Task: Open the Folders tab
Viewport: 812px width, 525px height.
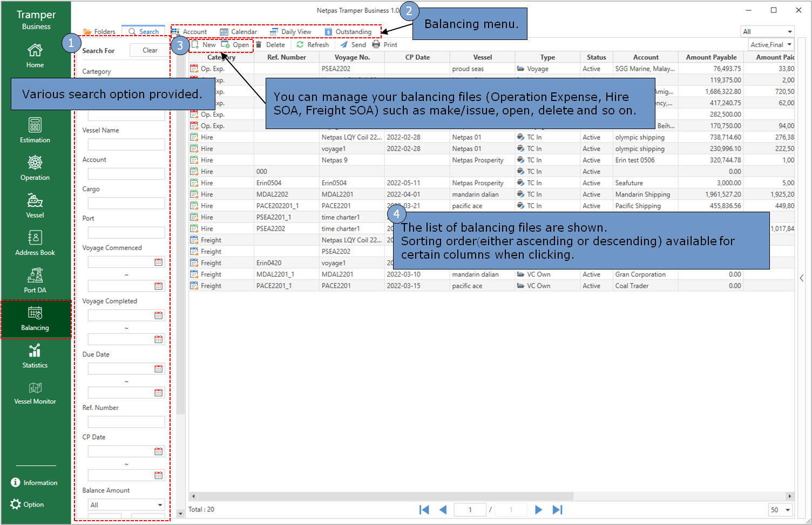Action: [x=99, y=32]
